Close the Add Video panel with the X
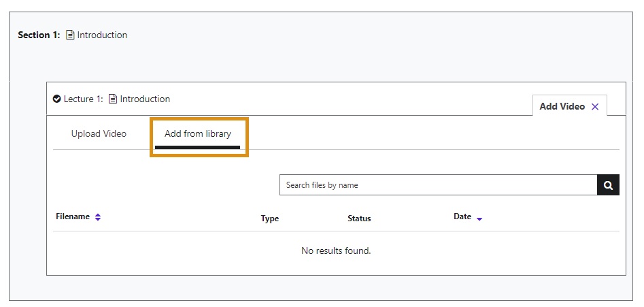 [x=595, y=107]
